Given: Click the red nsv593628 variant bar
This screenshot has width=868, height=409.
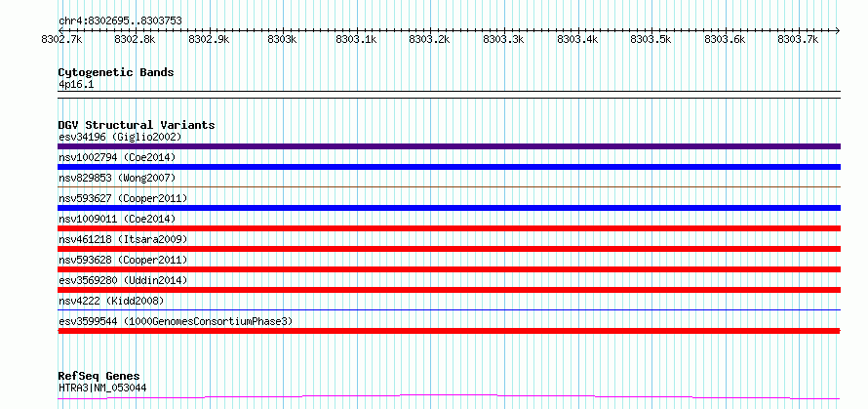Looking at the screenshot, I should click(x=449, y=269).
